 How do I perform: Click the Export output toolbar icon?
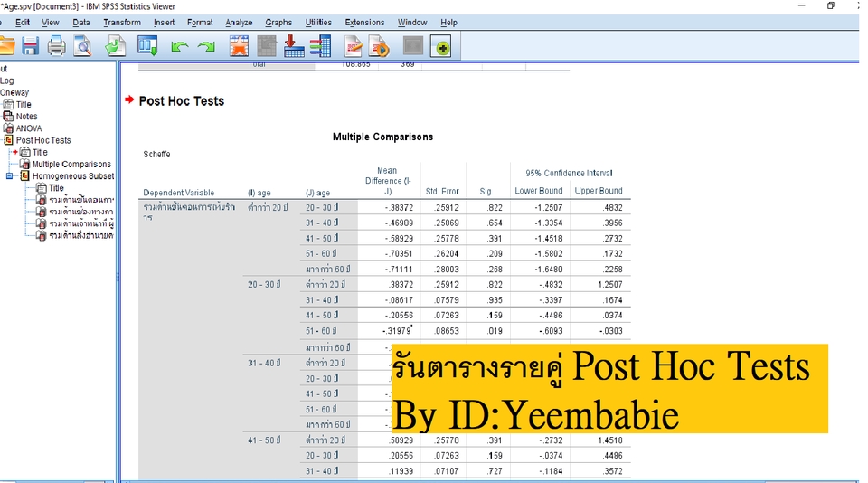pyautogui.click(x=115, y=46)
